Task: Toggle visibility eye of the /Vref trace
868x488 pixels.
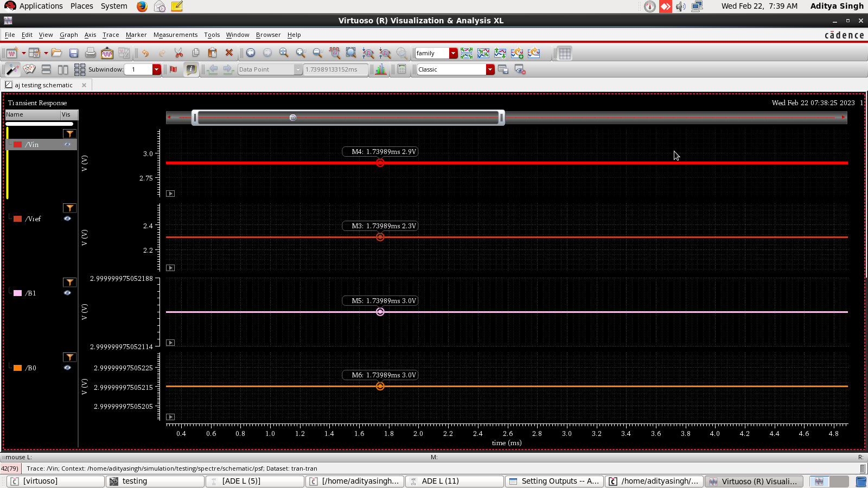Action: point(67,219)
